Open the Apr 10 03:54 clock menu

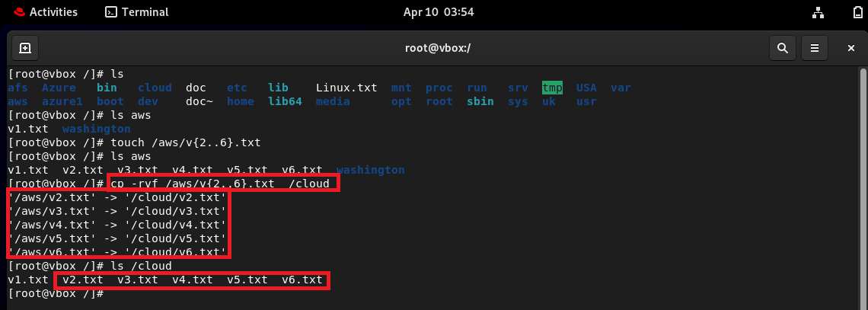tap(439, 11)
